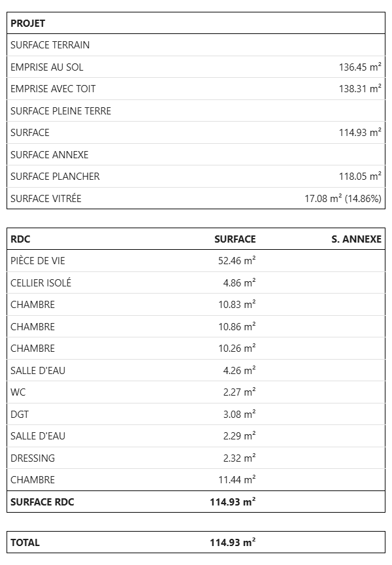Select the SURFACE PLEINE TERRE row
This screenshot has width=392, height=565.
click(61, 111)
